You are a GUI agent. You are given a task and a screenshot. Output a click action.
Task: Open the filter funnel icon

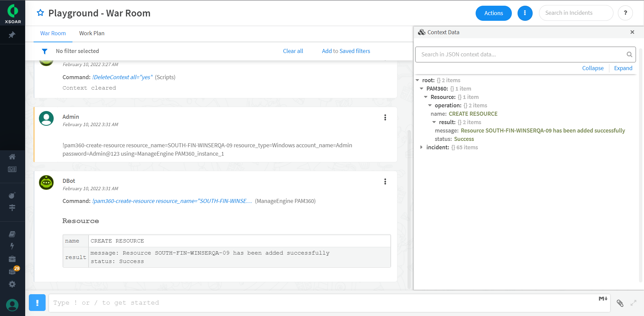[x=44, y=51]
